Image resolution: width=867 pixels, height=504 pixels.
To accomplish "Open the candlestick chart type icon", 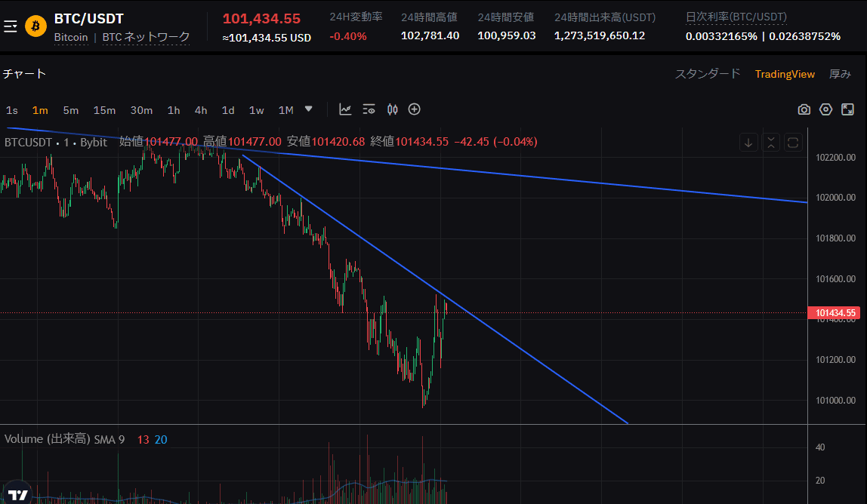I will [392, 109].
